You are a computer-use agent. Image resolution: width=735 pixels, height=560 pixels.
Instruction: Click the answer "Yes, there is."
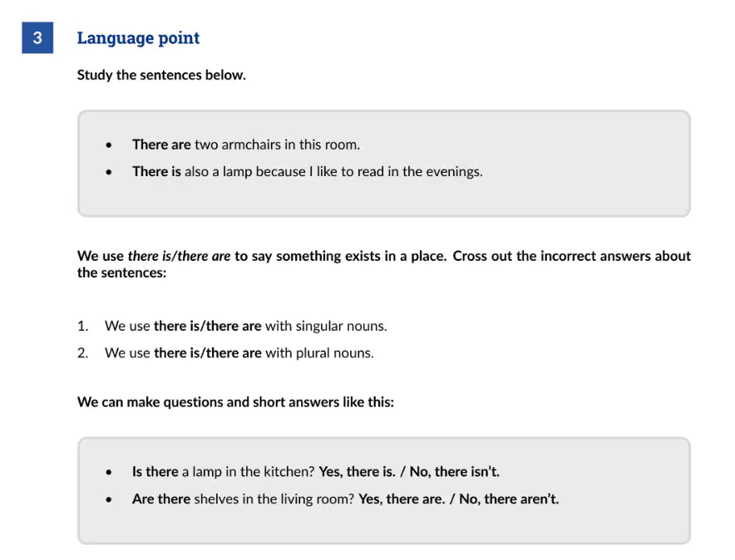point(358,471)
